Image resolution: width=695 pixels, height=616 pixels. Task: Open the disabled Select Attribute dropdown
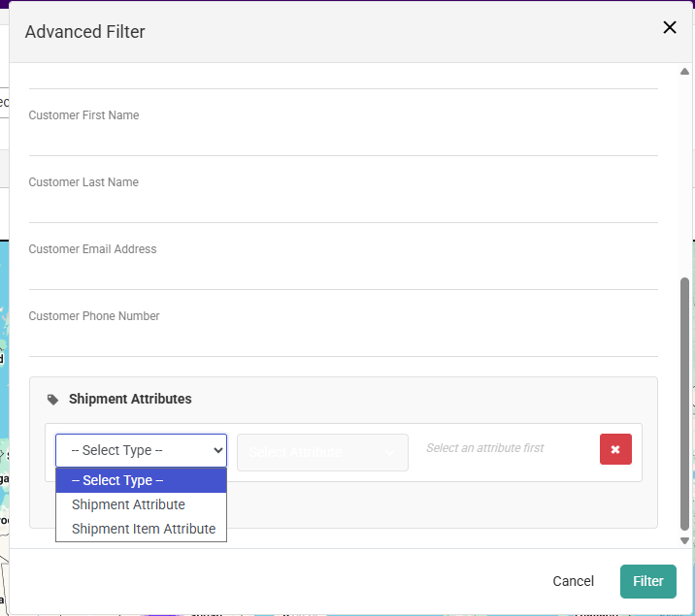pos(322,452)
